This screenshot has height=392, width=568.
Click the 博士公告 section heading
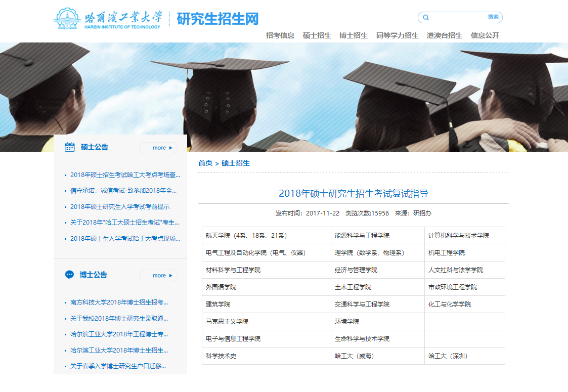pyautogui.click(x=94, y=275)
